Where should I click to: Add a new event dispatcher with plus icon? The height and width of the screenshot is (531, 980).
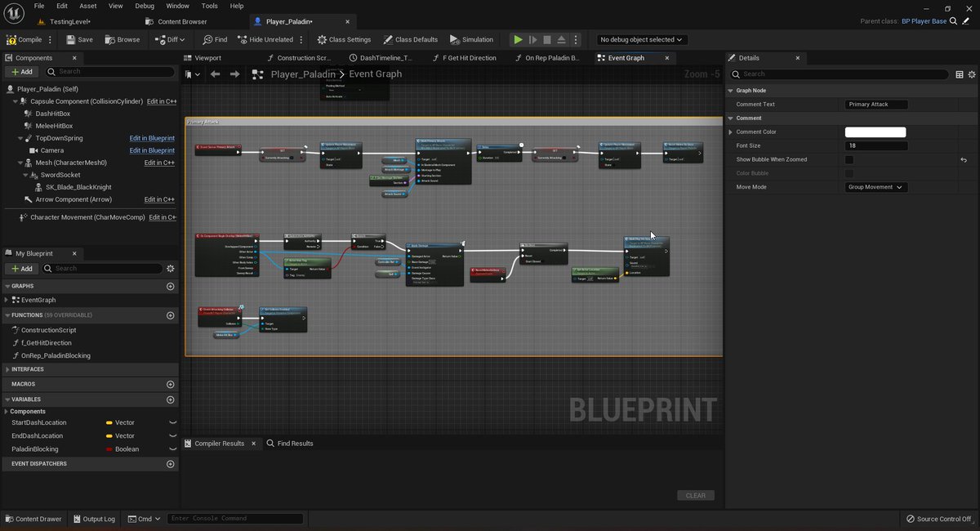click(170, 463)
